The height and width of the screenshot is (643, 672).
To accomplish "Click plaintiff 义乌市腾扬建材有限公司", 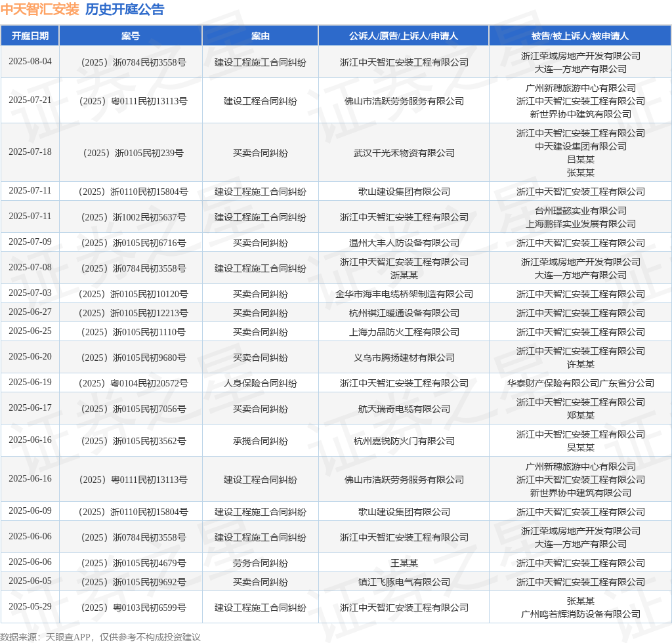I will click(404, 358).
